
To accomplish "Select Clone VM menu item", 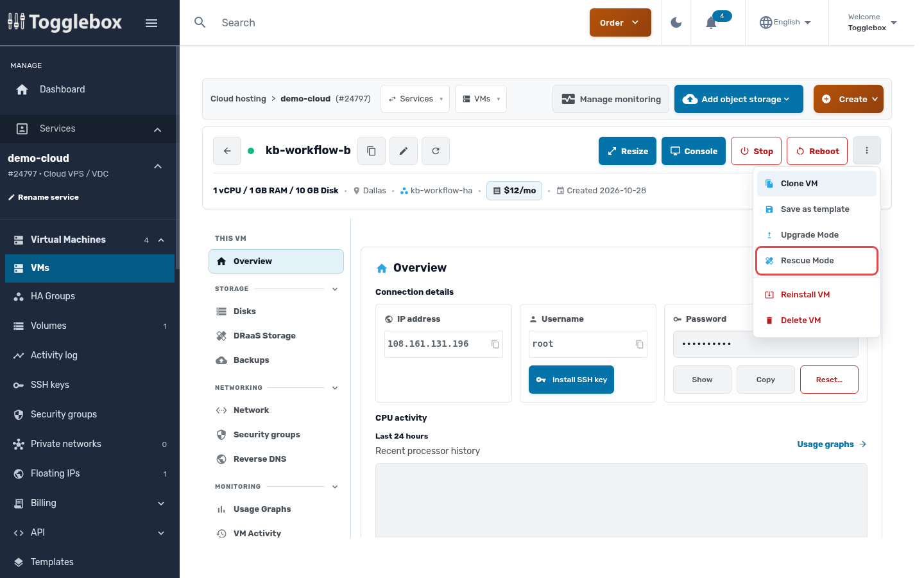I will [x=817, y=184].
